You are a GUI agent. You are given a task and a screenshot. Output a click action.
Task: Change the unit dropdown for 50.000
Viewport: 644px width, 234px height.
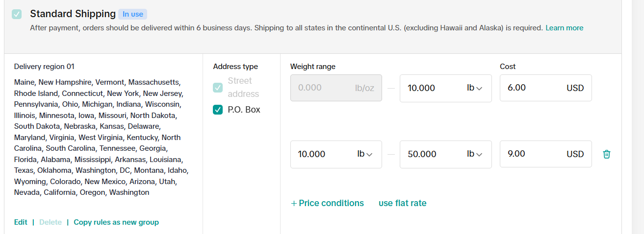tap(474, 154)
